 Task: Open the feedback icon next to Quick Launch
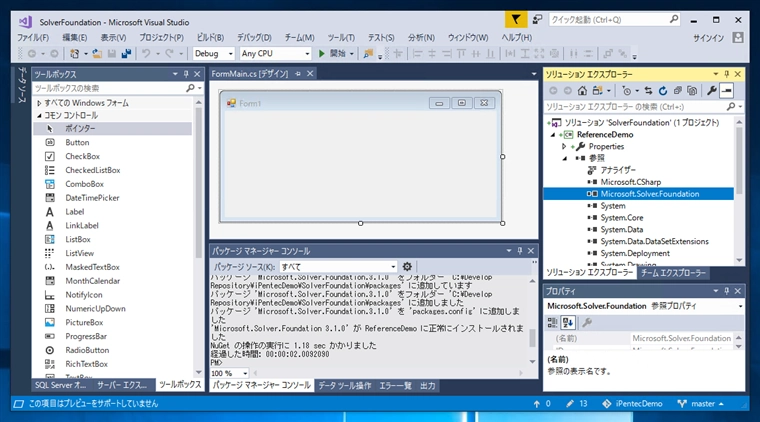click(537, 19)
